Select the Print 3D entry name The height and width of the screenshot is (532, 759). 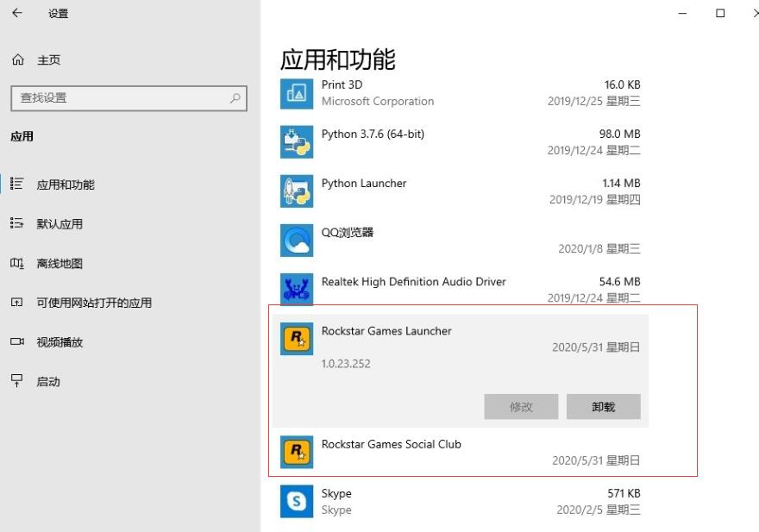tap(342, 84)
